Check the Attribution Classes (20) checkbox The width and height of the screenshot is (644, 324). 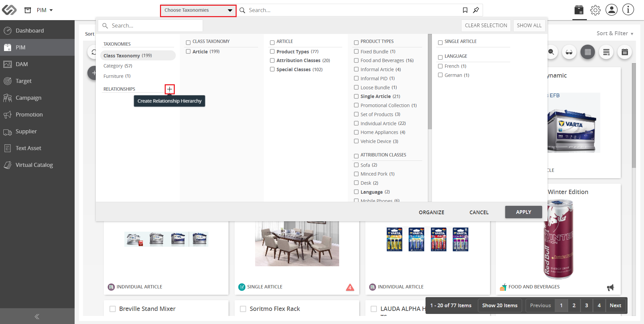(x=272, y=60)
